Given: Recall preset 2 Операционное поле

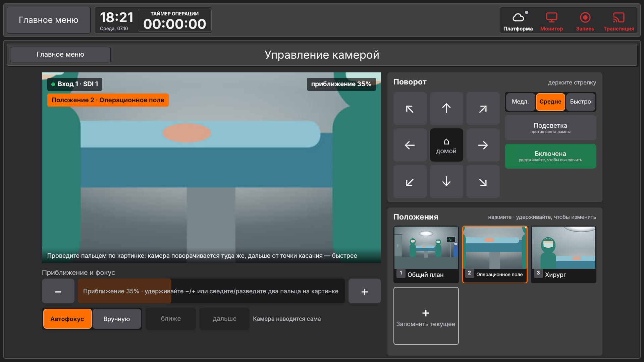Looking at the screenshot, I should 495,255.
